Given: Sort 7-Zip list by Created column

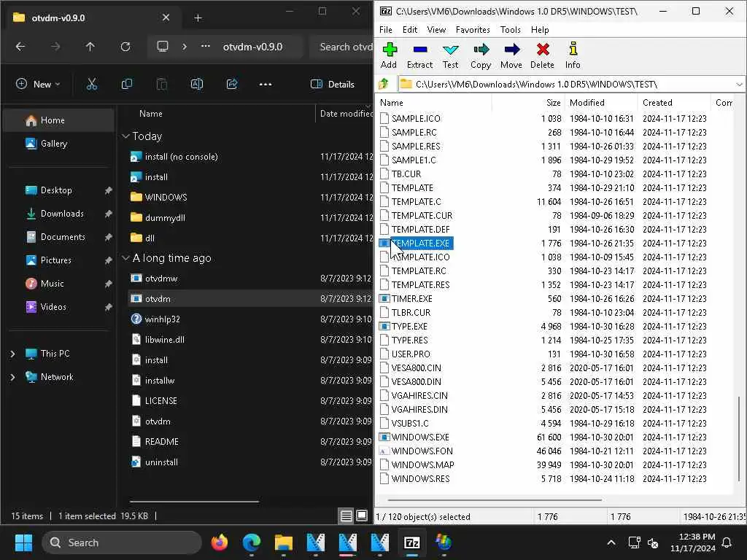Looking at the screenshot, I should [657, 103].
